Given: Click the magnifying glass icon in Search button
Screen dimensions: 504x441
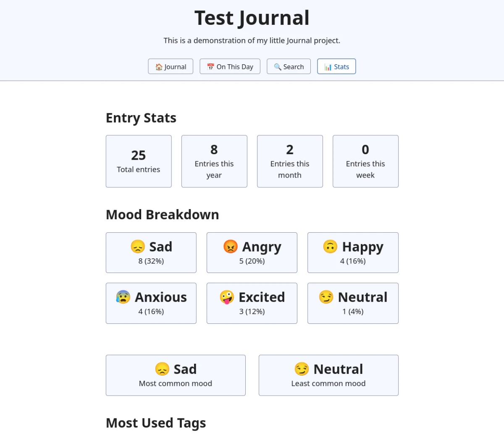Looking at the screenshot, I should 277,66.
